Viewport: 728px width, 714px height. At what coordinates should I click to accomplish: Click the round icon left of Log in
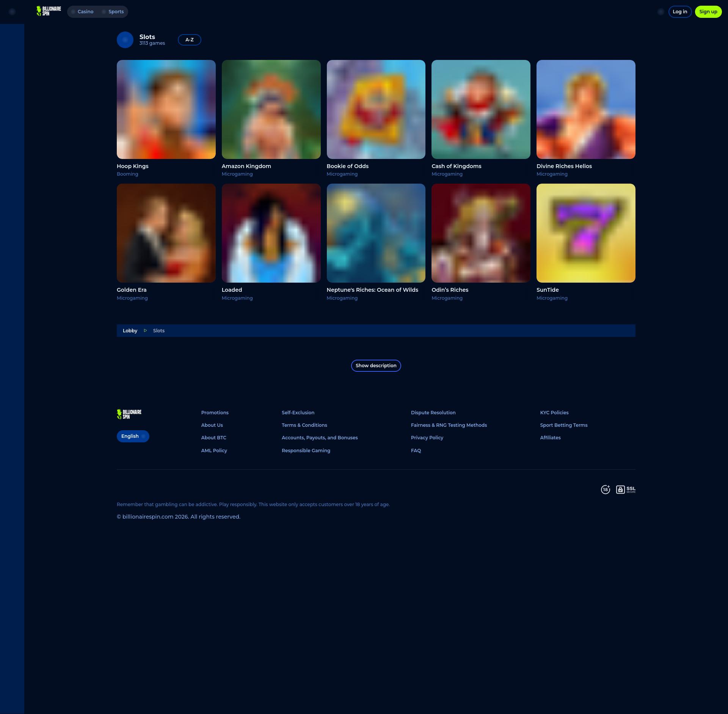pos(661,12)
